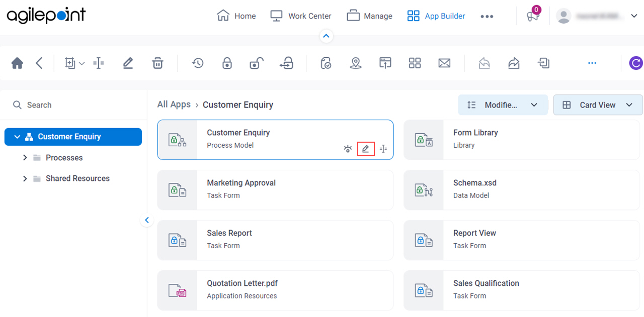Click the window upload arrow icon
This screenshot has width=644, height=317.
click(x=385, y=63)
